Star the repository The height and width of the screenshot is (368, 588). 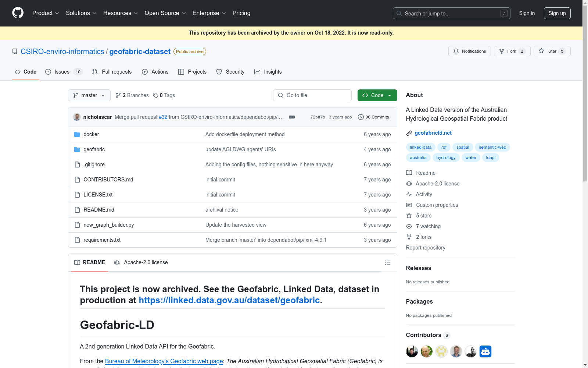(552, 51)
